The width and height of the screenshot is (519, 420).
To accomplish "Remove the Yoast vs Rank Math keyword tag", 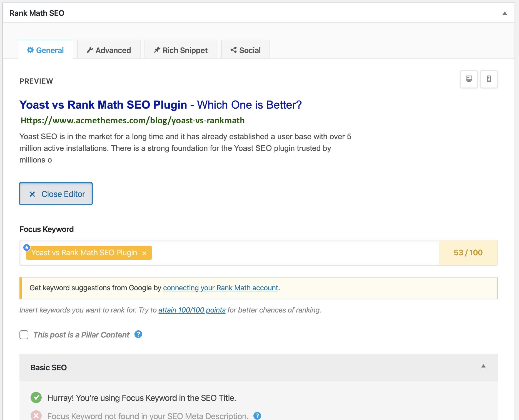I will point(144,253).
